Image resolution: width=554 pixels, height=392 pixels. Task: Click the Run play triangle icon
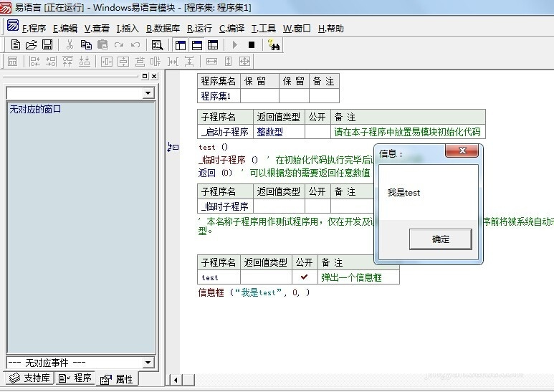click(x=235, y=44)
